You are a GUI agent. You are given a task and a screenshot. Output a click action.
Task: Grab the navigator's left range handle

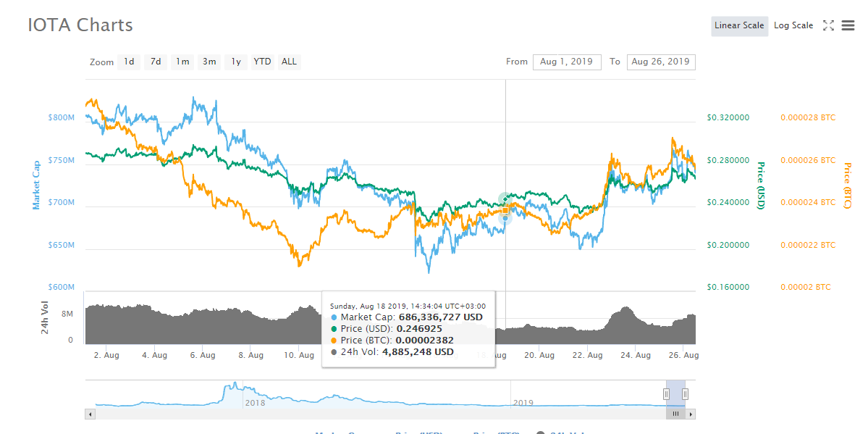(667, 393)
